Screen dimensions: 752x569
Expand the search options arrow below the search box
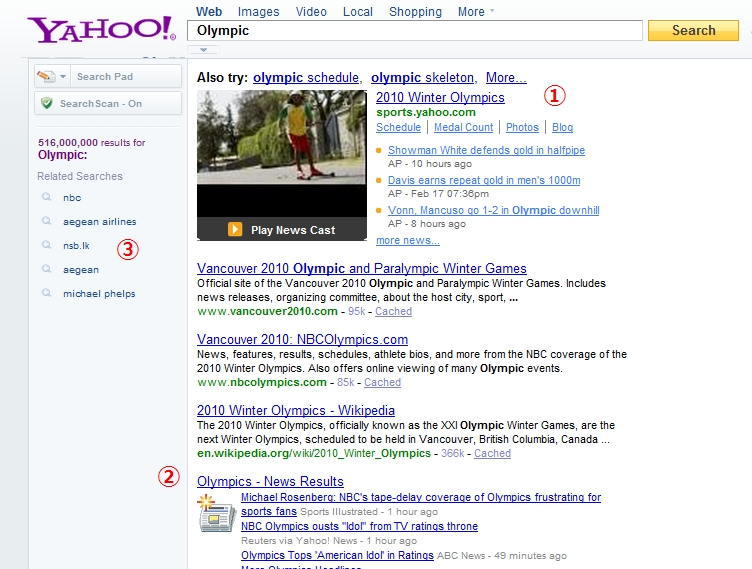tap(203, 49)
